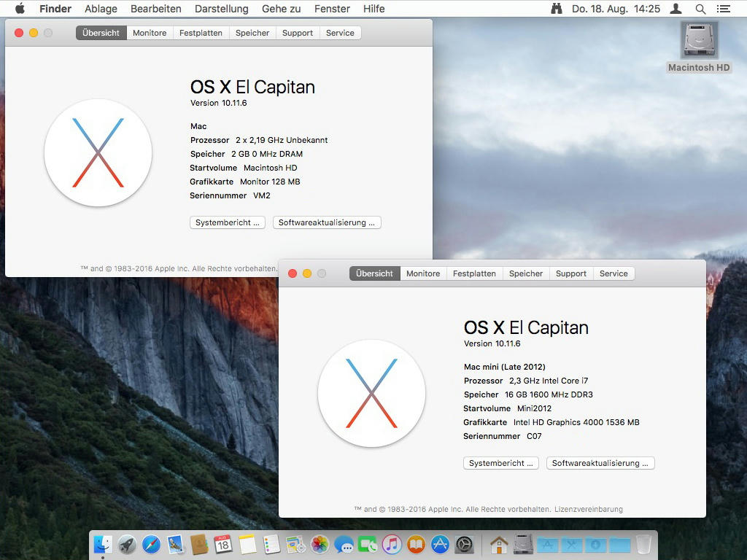Open the App Store from the Dock
The width and height of the screenshot is (747, 560).
(x=440, y=544)
